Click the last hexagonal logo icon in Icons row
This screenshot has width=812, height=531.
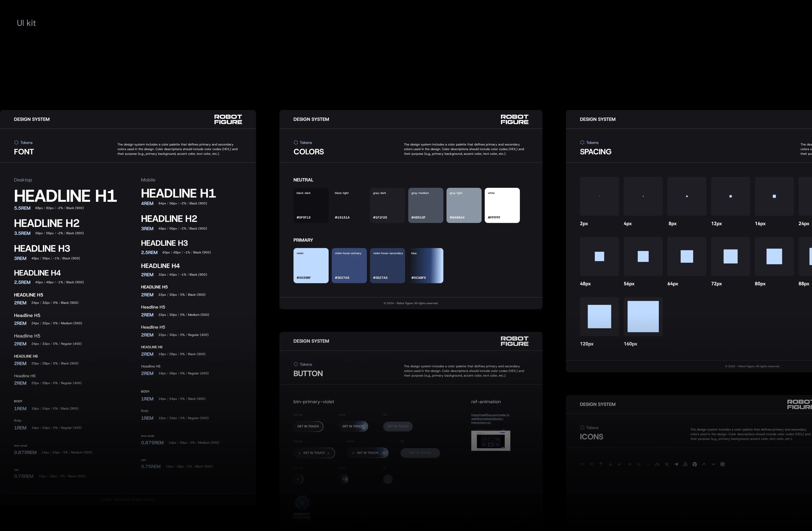722,464
